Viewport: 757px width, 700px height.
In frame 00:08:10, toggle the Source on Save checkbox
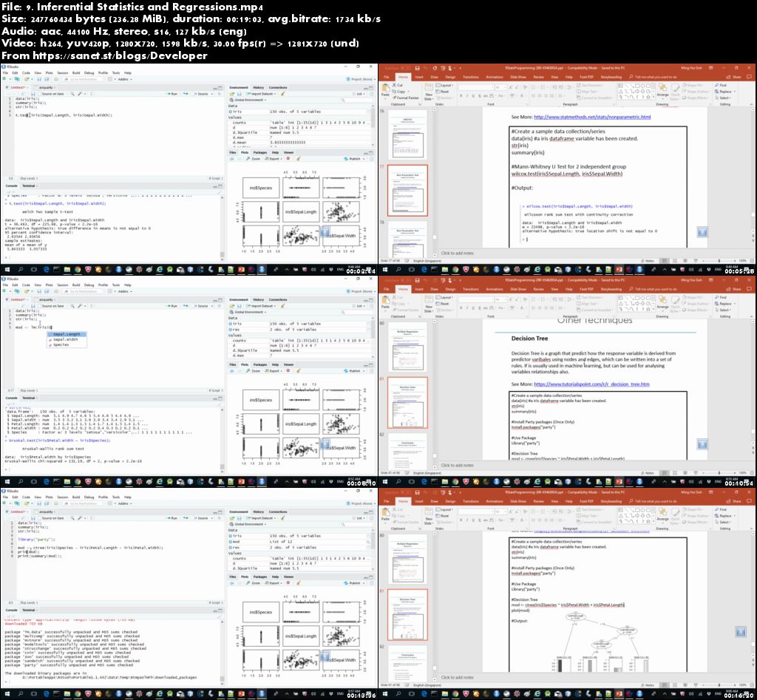(40, 306)
